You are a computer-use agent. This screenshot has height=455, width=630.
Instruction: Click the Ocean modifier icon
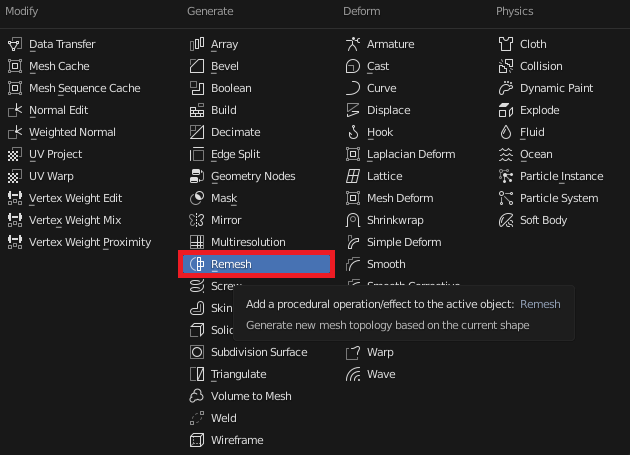click(506, 154)
